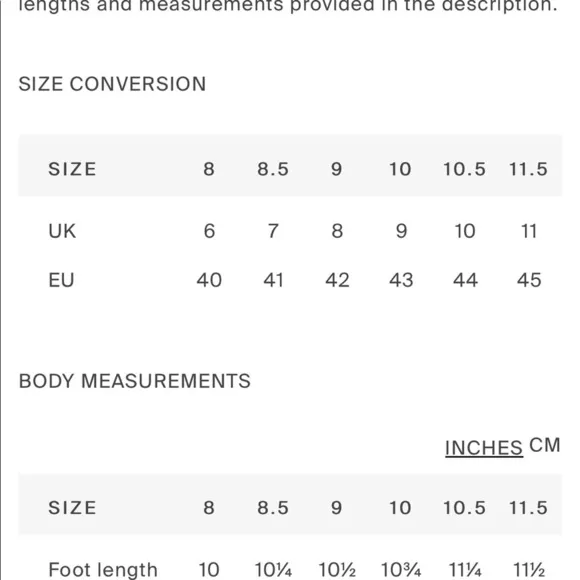Click UK size 6 cell

tap(209, 231)
